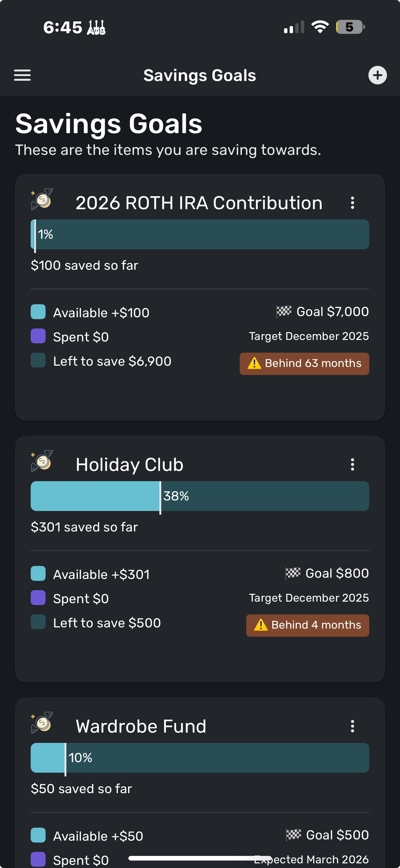
Task: Open the Holiday Club three-dot menu
Action: coord(352,464)
